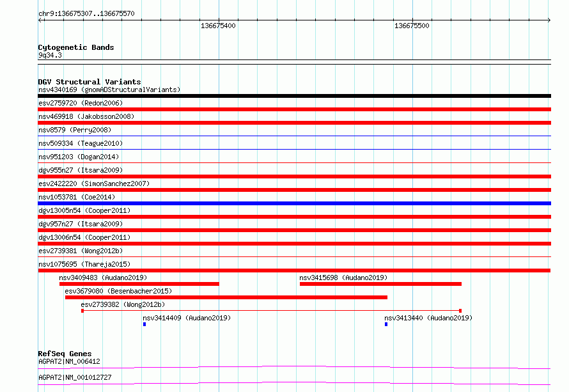The height and width of the screenshot is (392, 569).
Task: Select dgv13006n54 (Cooper2011) label
Action: pyautogui.click(x=84, y=237)
